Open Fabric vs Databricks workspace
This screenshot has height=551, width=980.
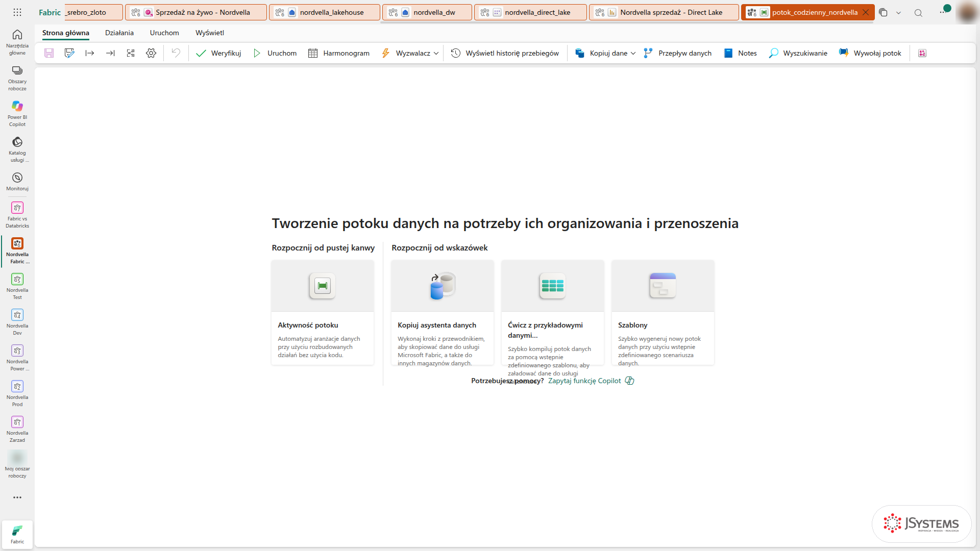click(17, 214)
